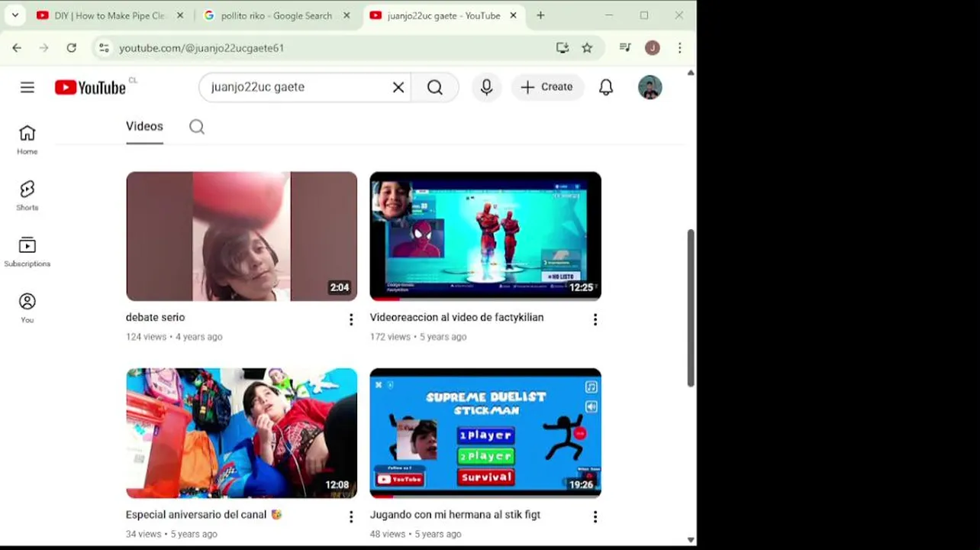The height and width of the screenshot is (550, 980).
Task: Reload the page
Action: coord(71,47)
